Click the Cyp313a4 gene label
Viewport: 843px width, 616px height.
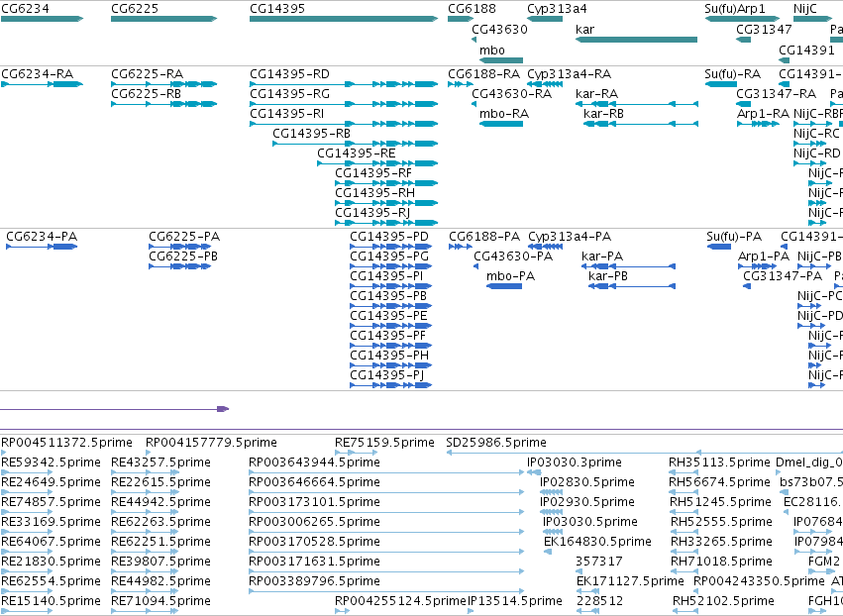(x=557, y=9)
